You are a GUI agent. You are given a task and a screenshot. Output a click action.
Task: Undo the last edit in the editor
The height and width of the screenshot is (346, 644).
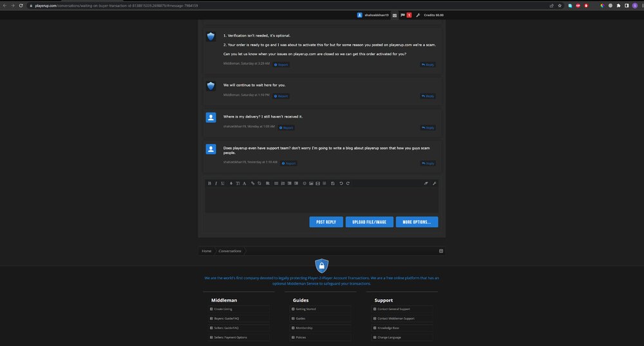[341, 183]
